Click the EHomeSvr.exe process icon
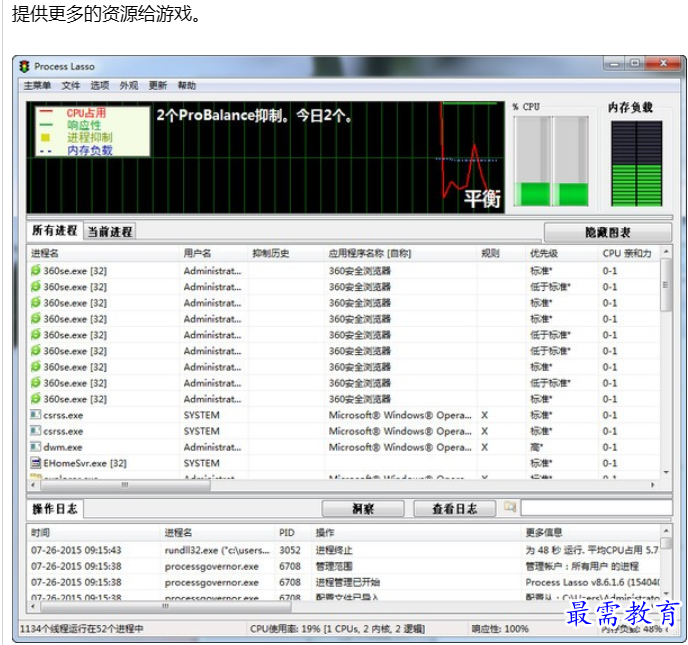The image size is (688, 645). click(36, 463)
